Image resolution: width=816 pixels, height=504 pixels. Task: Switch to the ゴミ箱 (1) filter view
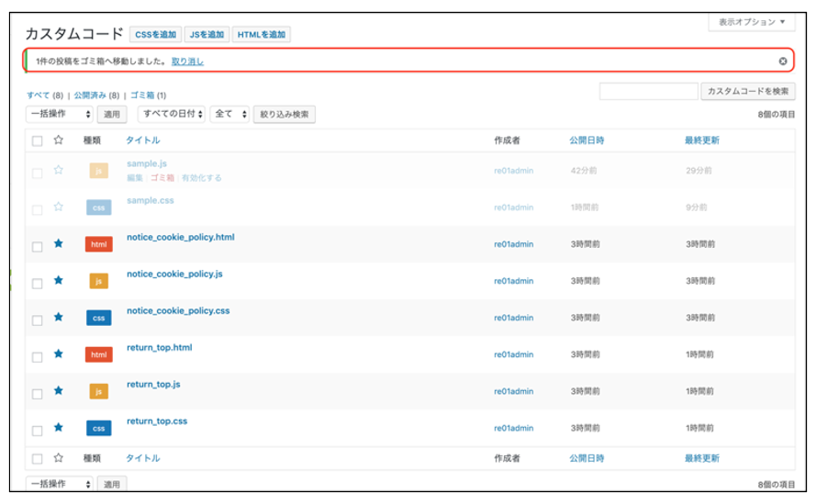[148, 95]
